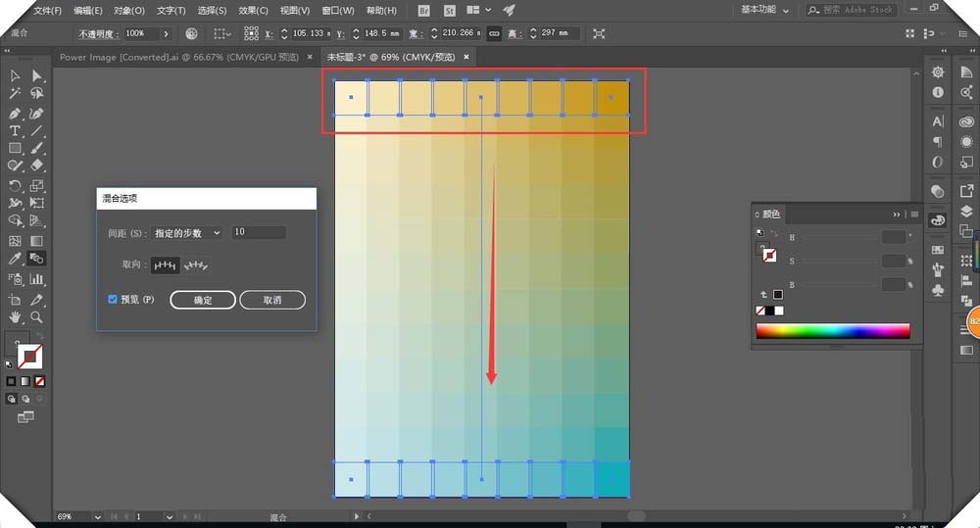This screenshot has width=980, height=528.
Task: Open the 效果(C) menu
Action: pos(253,11)
